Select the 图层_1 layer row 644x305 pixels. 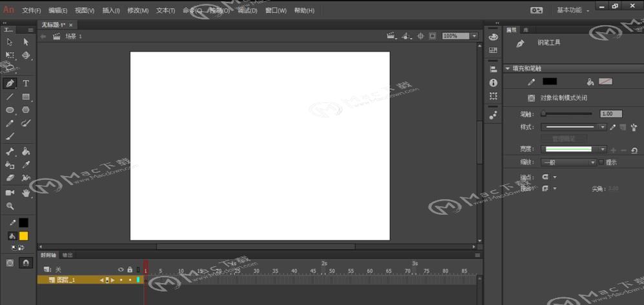(90, 280)
